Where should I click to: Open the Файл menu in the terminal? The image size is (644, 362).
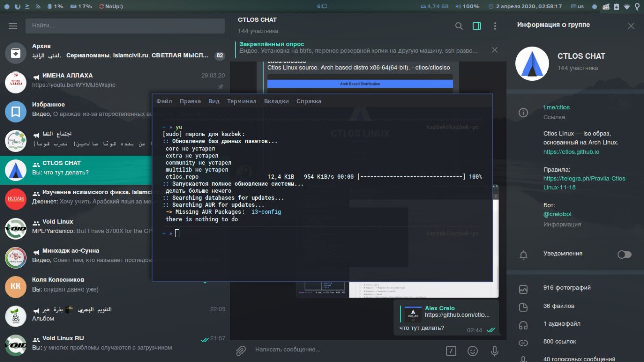click(x=164, y=101)
